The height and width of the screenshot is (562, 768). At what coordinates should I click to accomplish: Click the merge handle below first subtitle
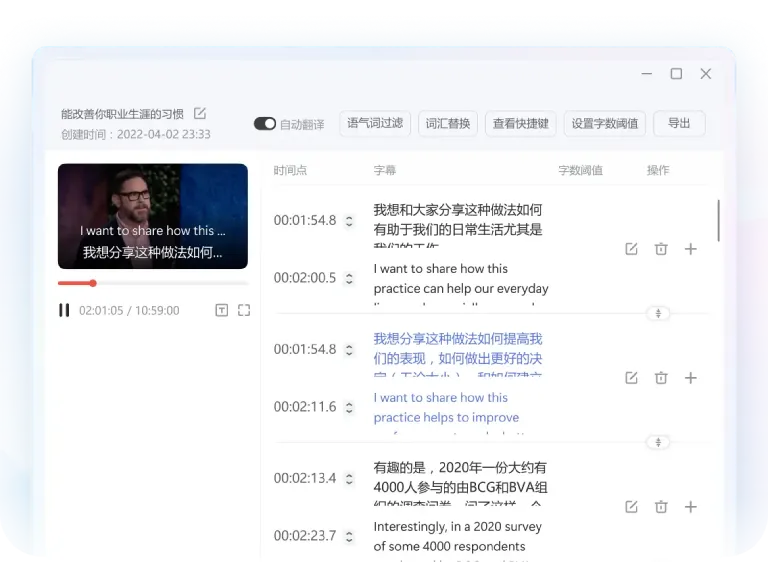[x=658, y=313]
